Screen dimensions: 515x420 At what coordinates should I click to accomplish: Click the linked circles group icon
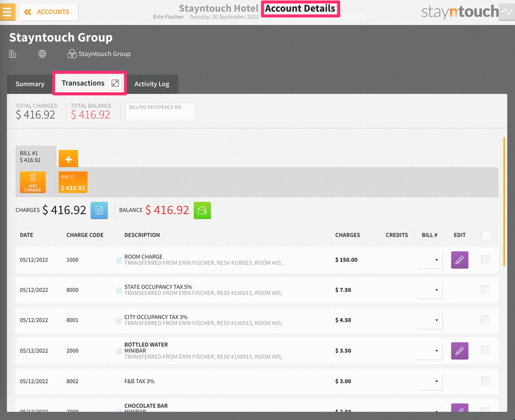(72, 54)
